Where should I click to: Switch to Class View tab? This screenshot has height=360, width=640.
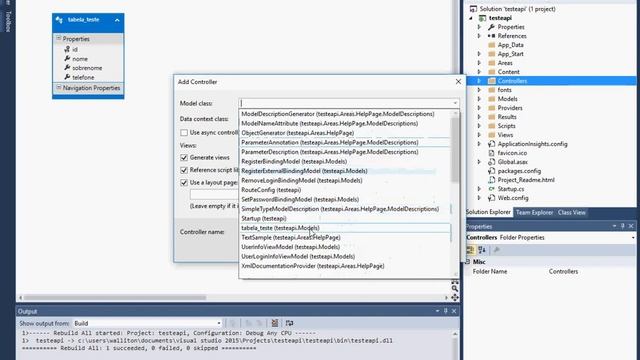[571, 212]
